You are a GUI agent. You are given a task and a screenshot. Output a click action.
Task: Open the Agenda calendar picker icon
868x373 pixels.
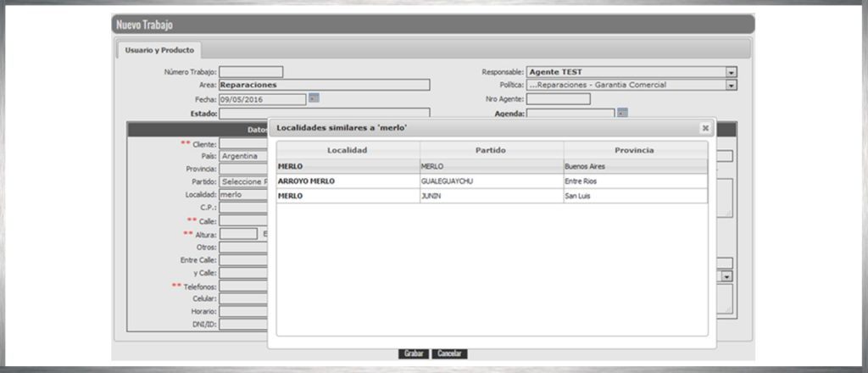622,112
